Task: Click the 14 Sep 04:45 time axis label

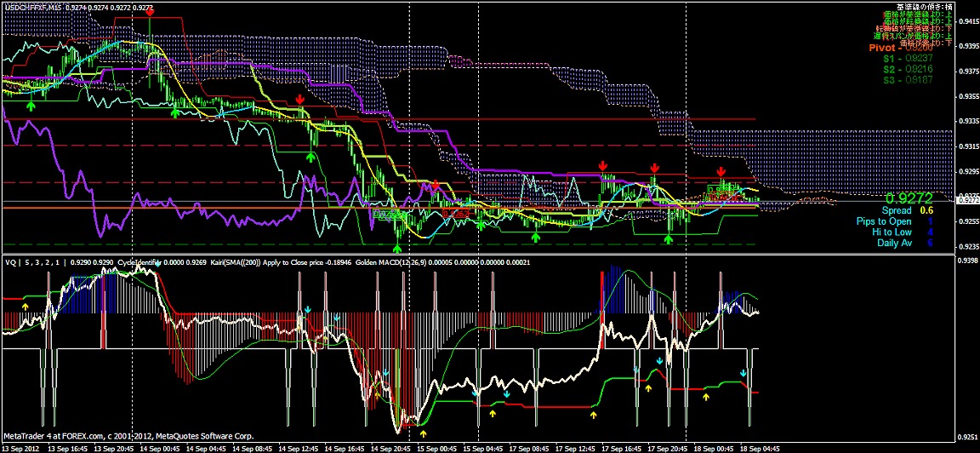Action: click(x=207, y=448)
